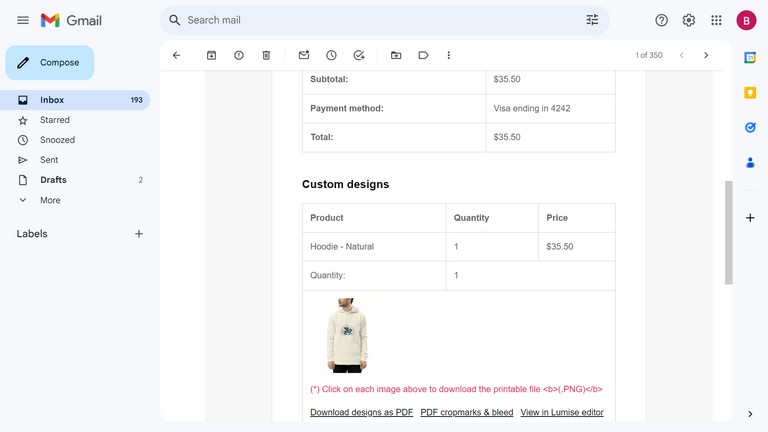Image resolution: width=768 pixels, height=432 pixels.
Task: Archive this email
Action: pyautogui.click(x=211, y=55)
